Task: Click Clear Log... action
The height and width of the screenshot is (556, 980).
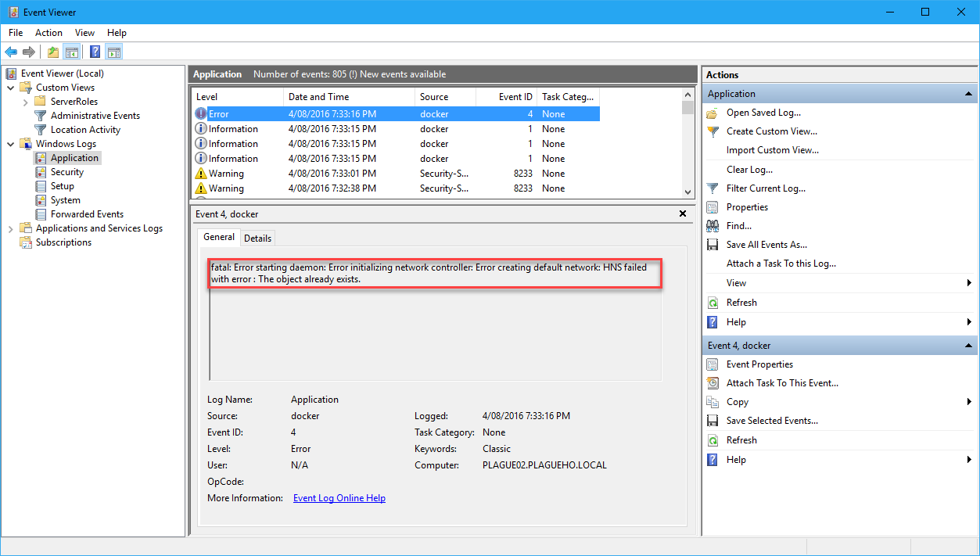Action: [x=749, y=170]
